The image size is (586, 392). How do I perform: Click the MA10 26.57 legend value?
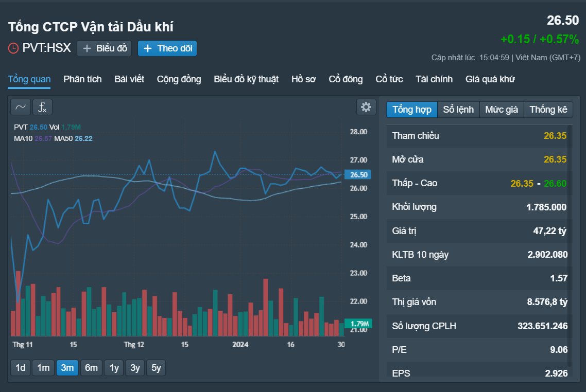(43, 138)
